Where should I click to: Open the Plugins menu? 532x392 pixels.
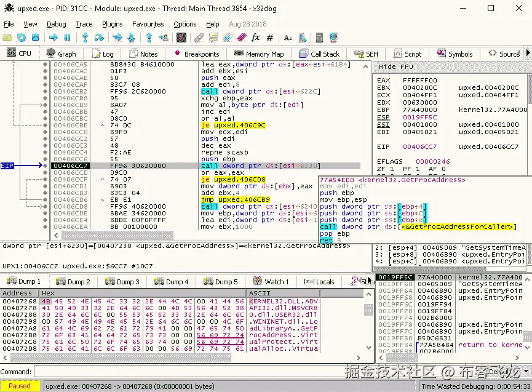113,24
